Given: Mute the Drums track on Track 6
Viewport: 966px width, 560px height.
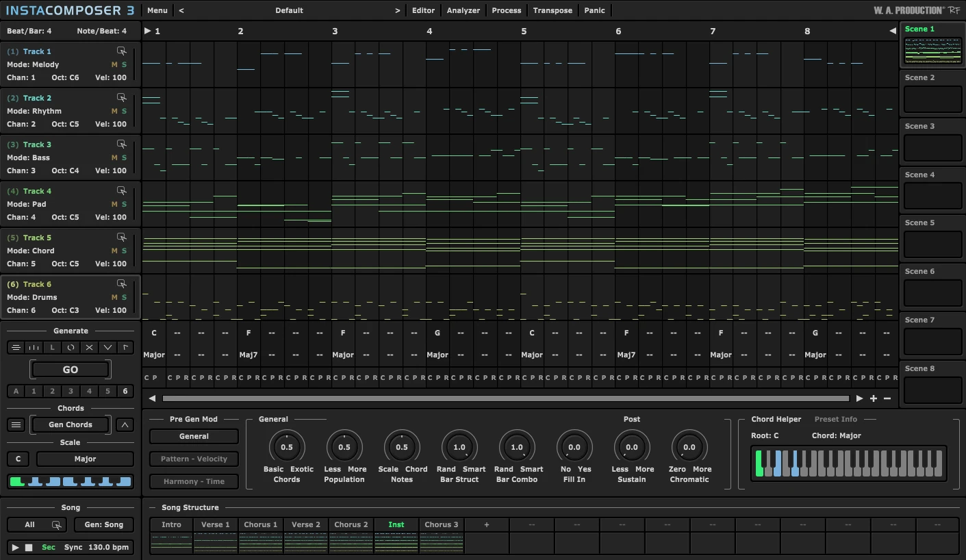Looking at the screenshot, I should (x=114, y=297).
